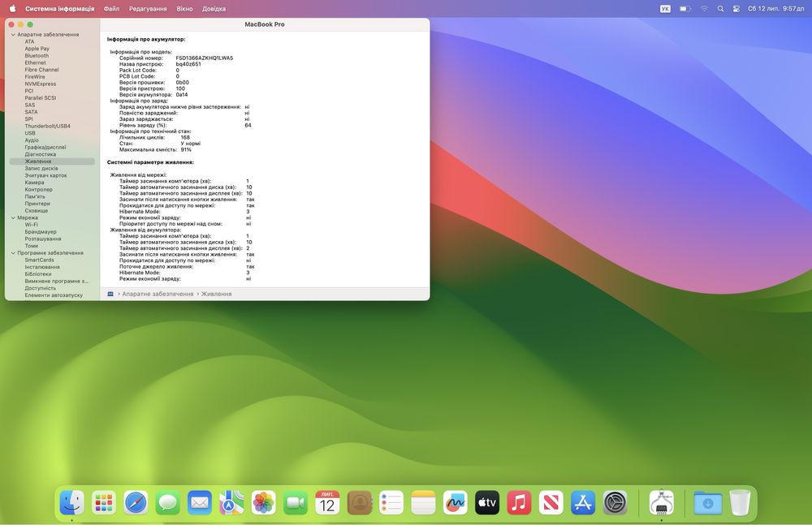Screen dimensions: 812x525
Task: Open App Store in the Dock
Action: (x=583, y=502)
